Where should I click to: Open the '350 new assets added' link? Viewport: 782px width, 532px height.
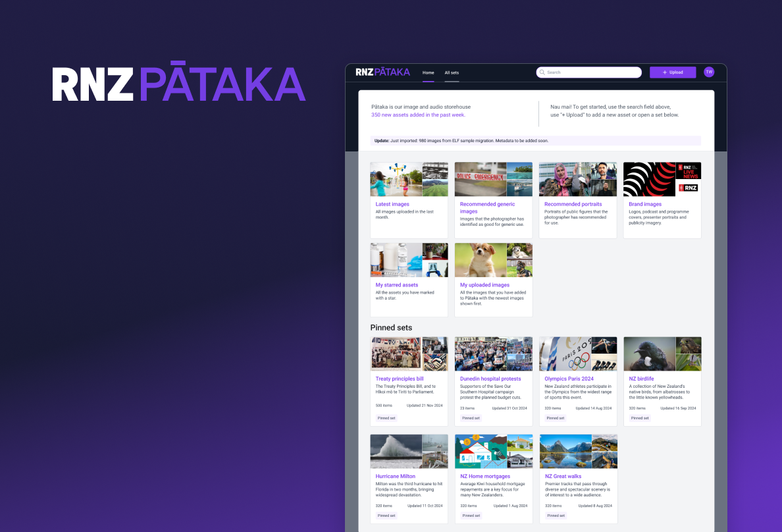[417, 114]
